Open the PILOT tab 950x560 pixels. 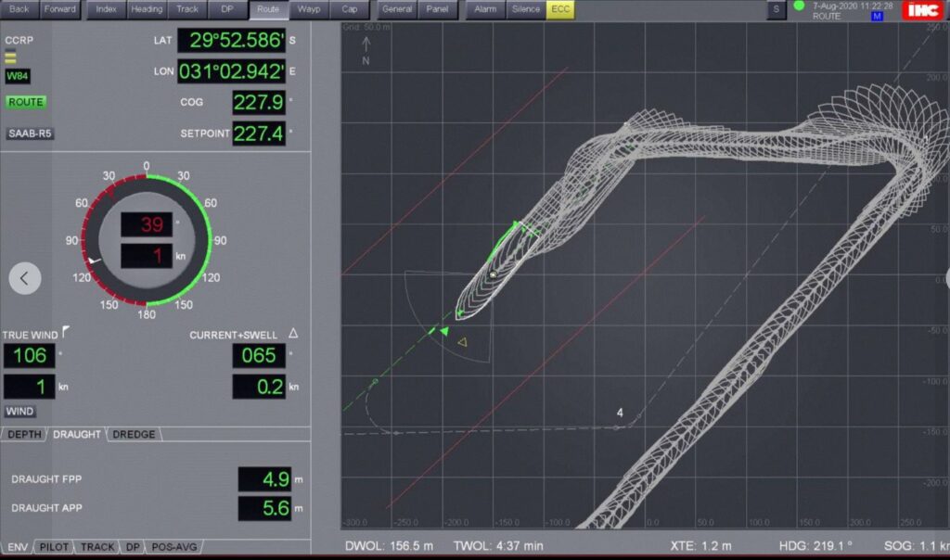54,547
